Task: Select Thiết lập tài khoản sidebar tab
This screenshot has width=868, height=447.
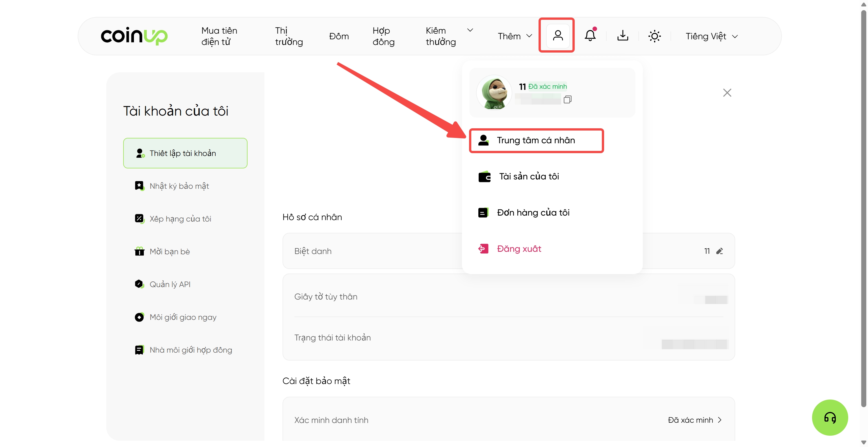Action: (185, 153)
